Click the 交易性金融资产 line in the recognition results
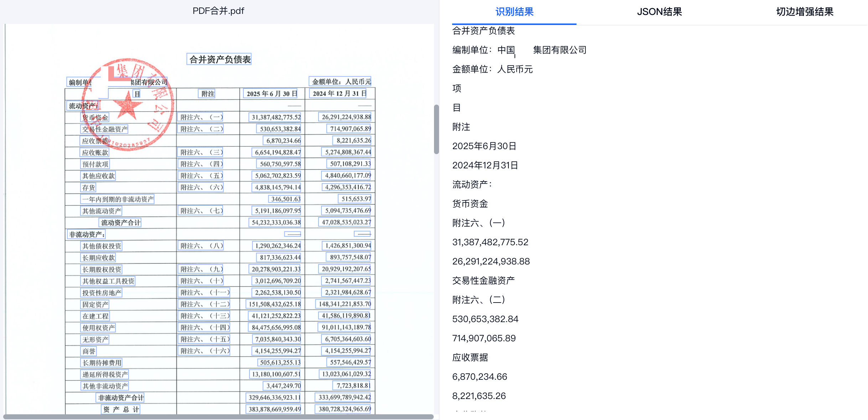868x420 pixels. tap(483, 280)
